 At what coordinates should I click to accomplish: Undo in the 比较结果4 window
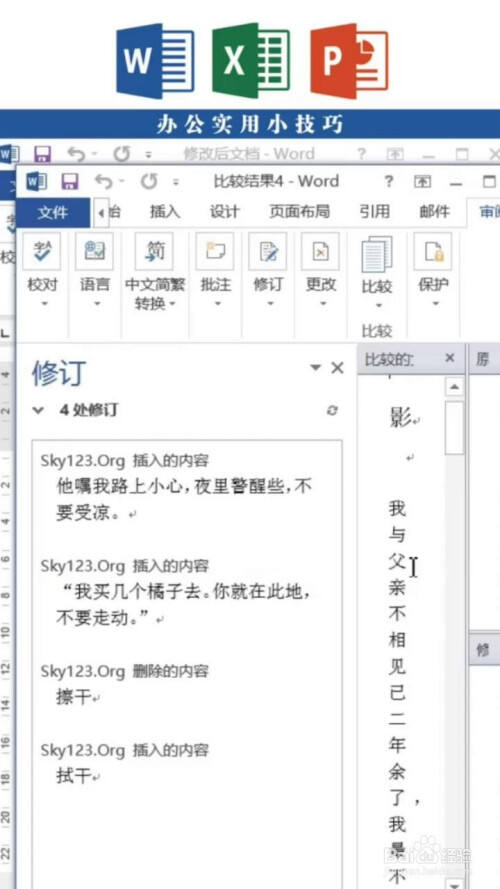pos(103,181)
